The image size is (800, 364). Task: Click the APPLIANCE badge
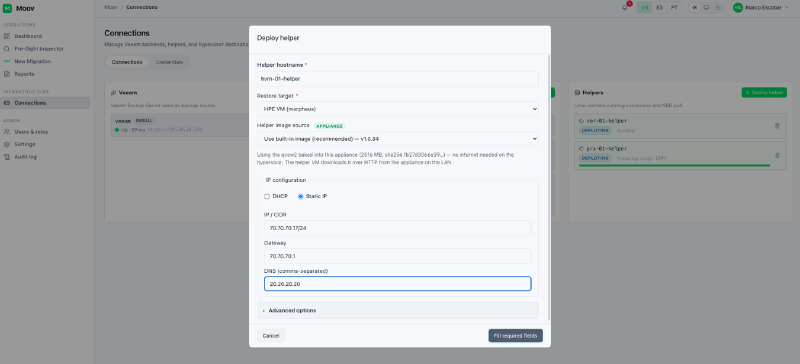tap(329, 126)
